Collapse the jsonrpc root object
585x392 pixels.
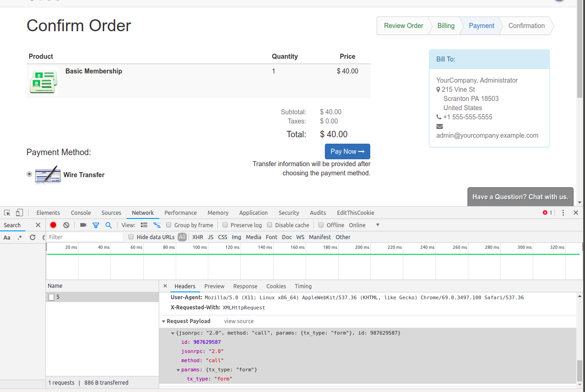click(173, 333)
